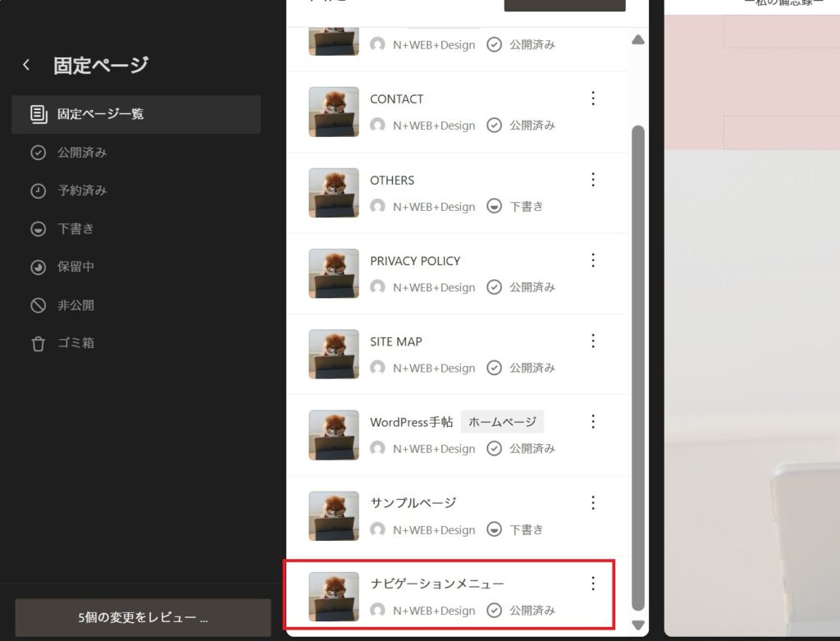
Task: Click published status icon in WordPress手帖 row
Action: click(x=494, y=449)
